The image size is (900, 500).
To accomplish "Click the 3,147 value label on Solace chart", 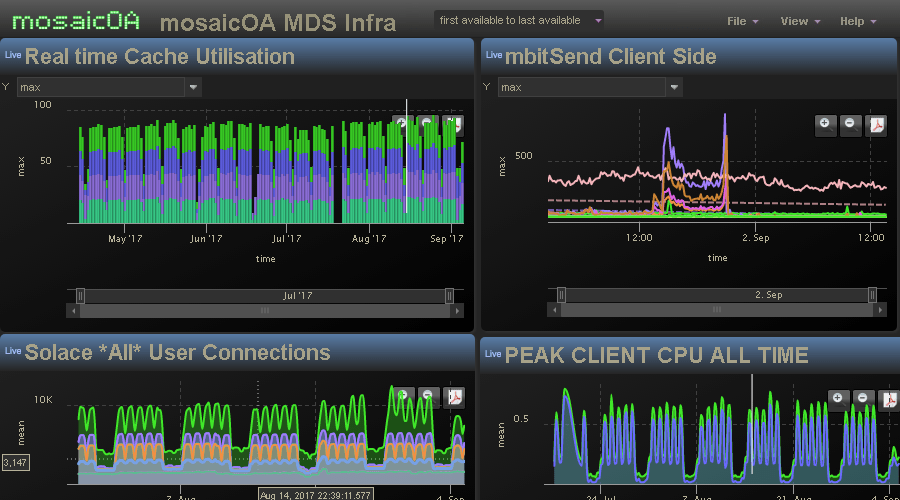I will tap(15, 462).
